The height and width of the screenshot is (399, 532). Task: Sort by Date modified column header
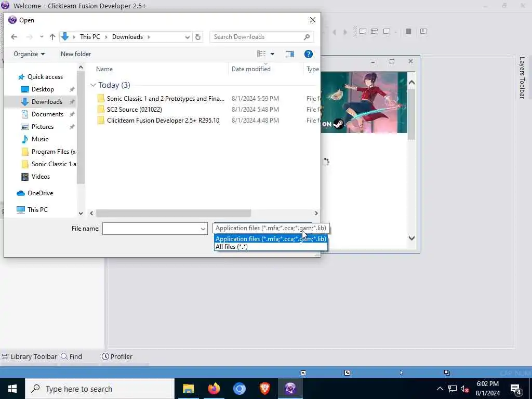pos(251,69)
